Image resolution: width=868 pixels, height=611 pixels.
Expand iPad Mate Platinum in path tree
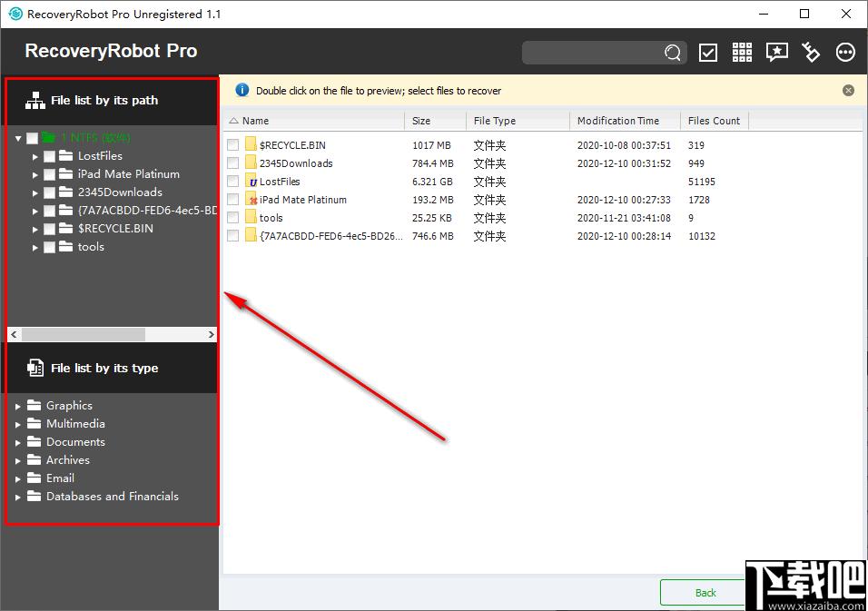(x=35, y=175)
